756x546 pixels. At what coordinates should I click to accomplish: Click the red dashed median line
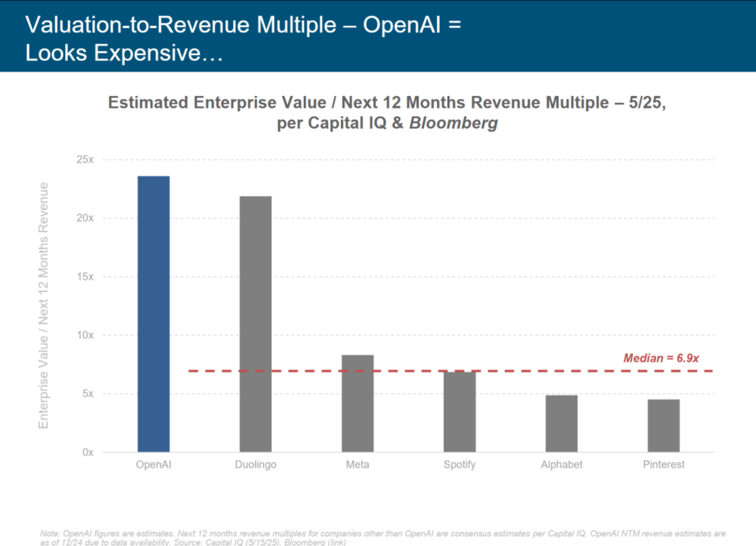pos(451,371)
